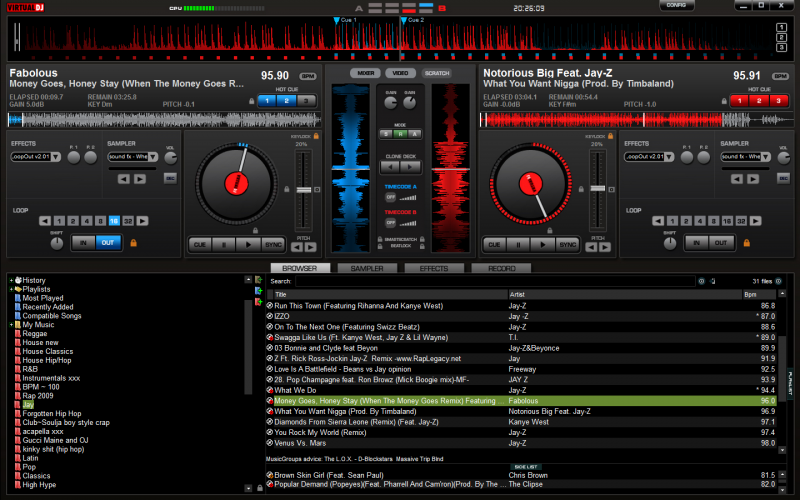Screen dimensions: 800x500
Task: Click previous sampler arrow on left deck
Action: coord(124,179)
